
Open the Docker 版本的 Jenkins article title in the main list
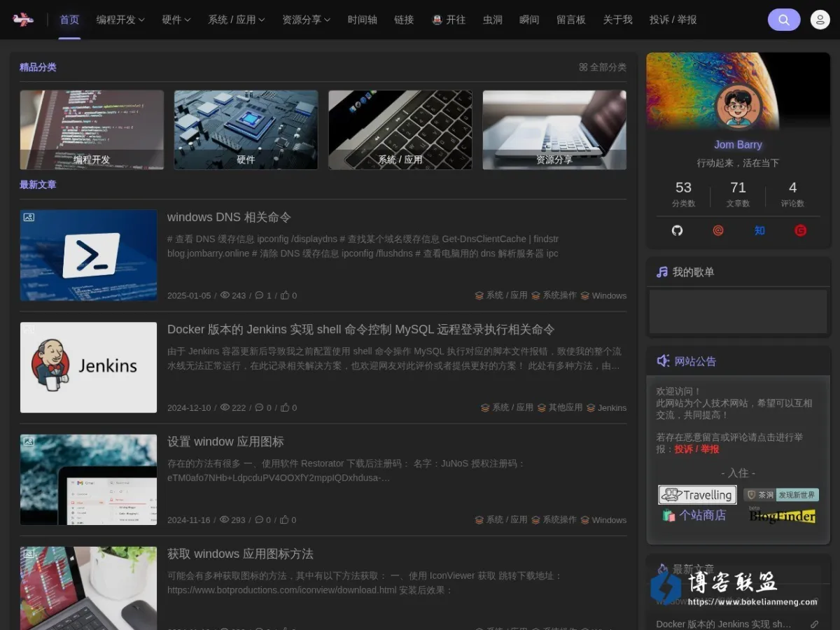(x=361, y=329)
